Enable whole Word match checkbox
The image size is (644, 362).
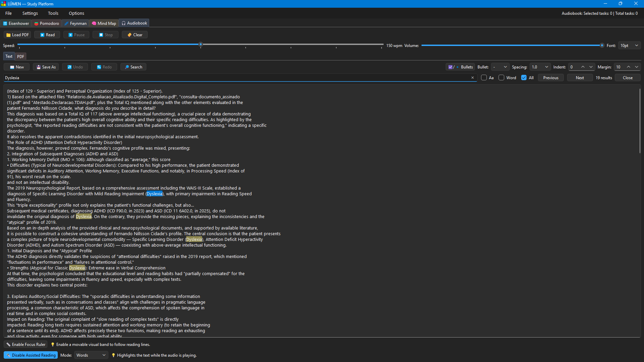tap(501, 77)
